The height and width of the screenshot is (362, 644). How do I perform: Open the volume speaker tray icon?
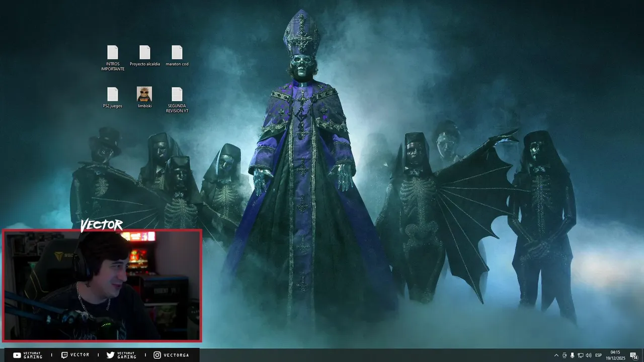pos(589,355)
